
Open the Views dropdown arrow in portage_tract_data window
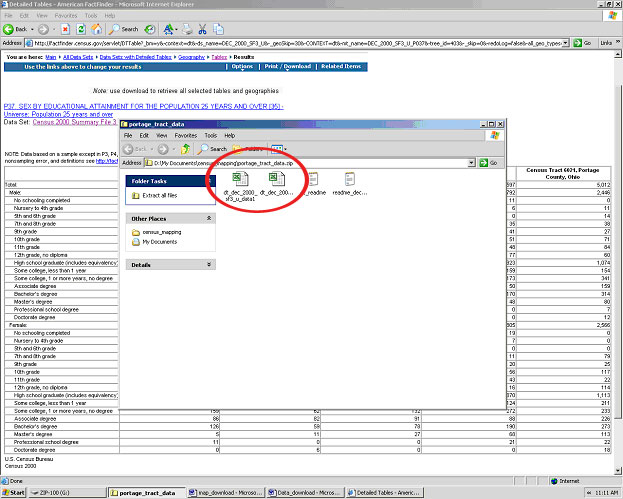tap(285, 149)
